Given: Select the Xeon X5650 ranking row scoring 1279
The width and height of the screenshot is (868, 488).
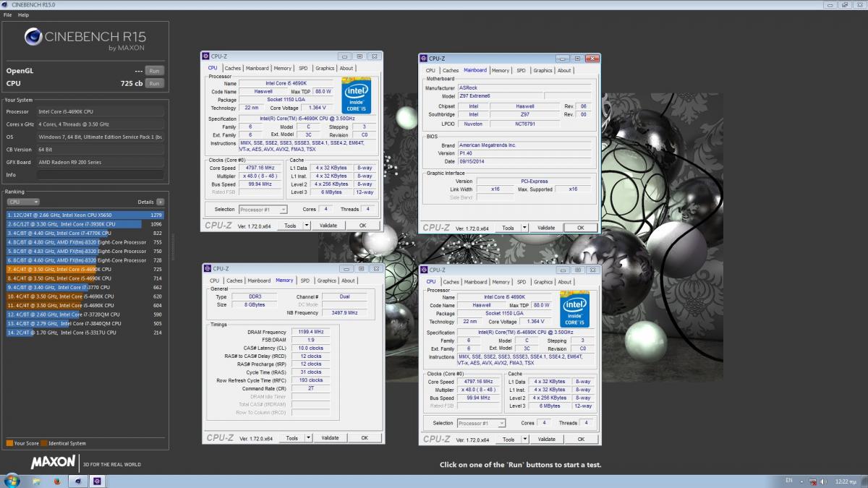Looking at the screenshot, I should [85, 215].
